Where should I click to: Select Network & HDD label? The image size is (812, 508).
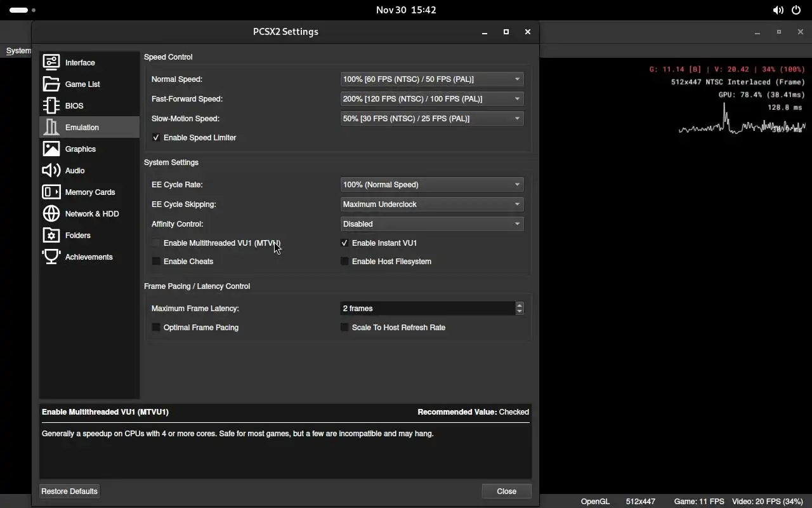click(92, 213)
